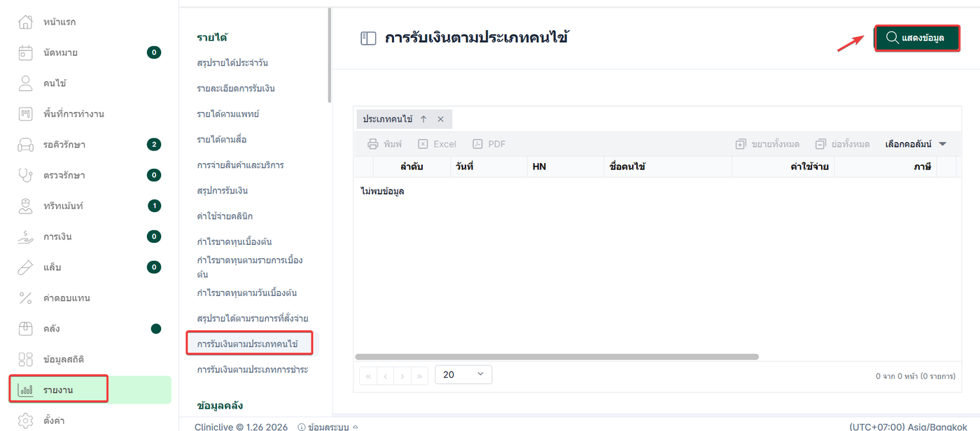Click the HN column header
The height and width of the screenshot is (431, 980).
(566, 167)
